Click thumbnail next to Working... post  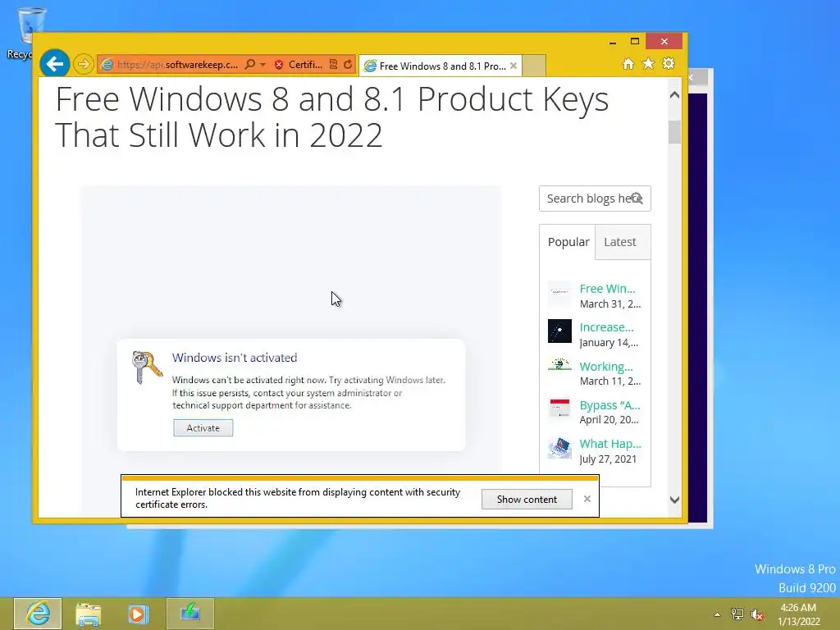pos(559,365)
